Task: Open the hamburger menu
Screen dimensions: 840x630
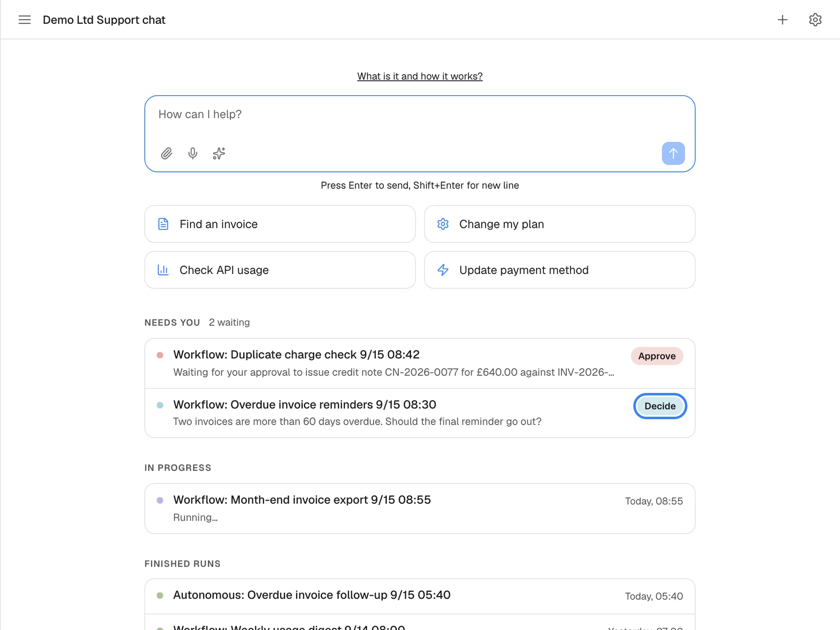Action: coord(25,20)
